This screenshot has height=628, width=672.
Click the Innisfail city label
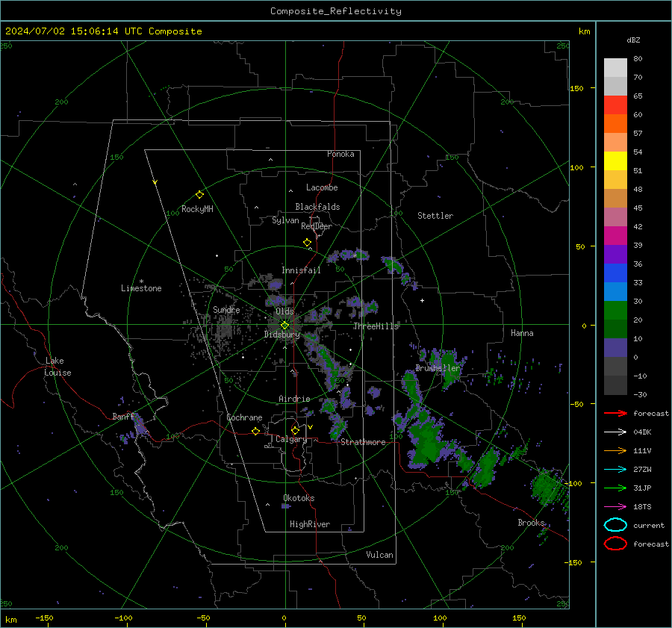(301, 270)
